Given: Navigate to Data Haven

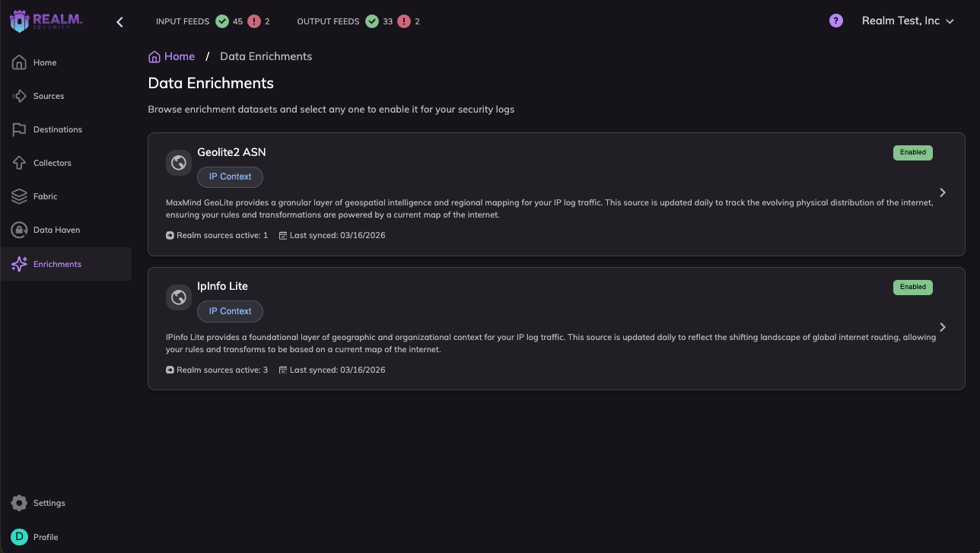Looking at the screenshot, I should tap(54, 230).
